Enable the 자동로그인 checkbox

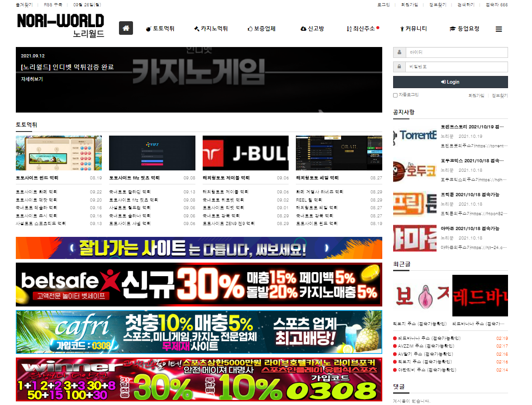click(395, 95)
